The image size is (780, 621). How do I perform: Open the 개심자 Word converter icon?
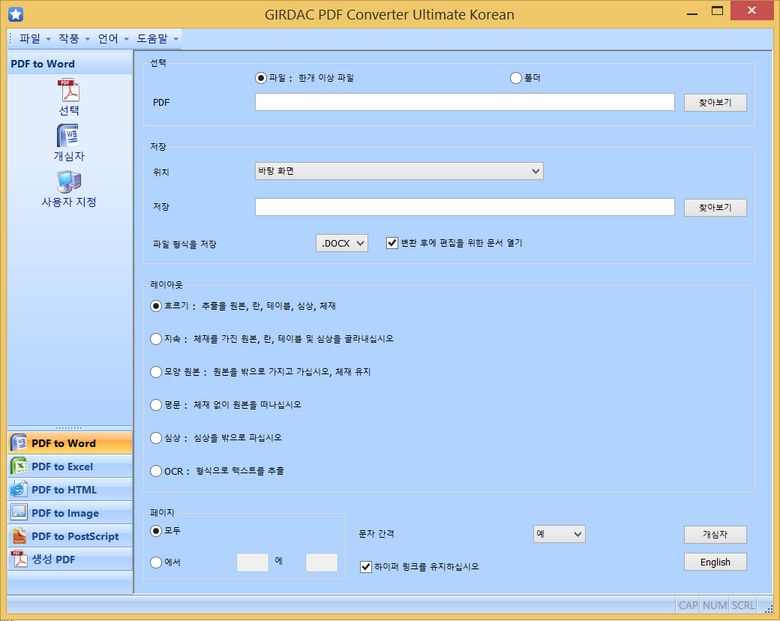(69, 135)
